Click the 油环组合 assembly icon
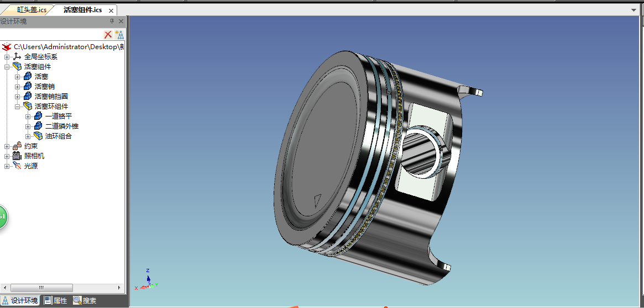This screenshot has height=308, width=644. [38, 136]
